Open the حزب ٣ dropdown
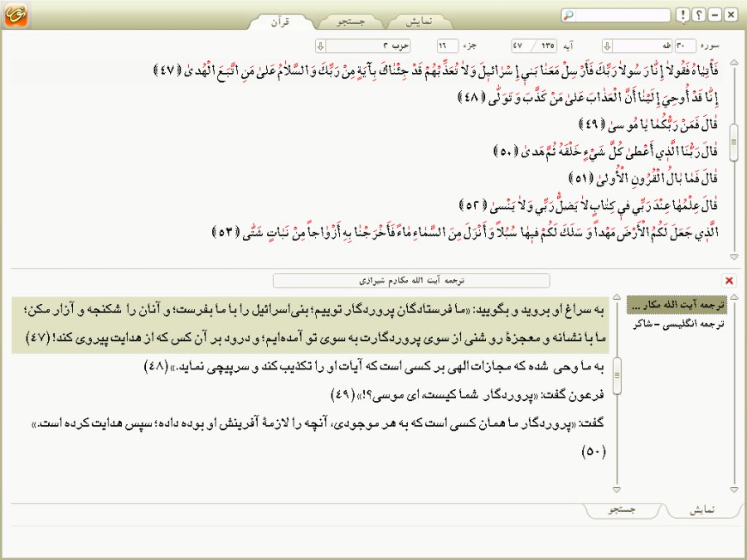This screenshot has width=747, height=560. pos(362,46)
